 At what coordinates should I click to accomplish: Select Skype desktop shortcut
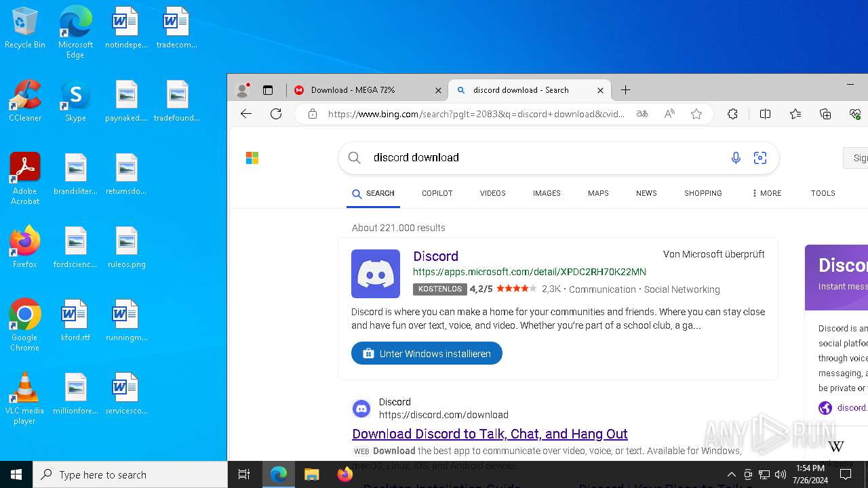75,101
